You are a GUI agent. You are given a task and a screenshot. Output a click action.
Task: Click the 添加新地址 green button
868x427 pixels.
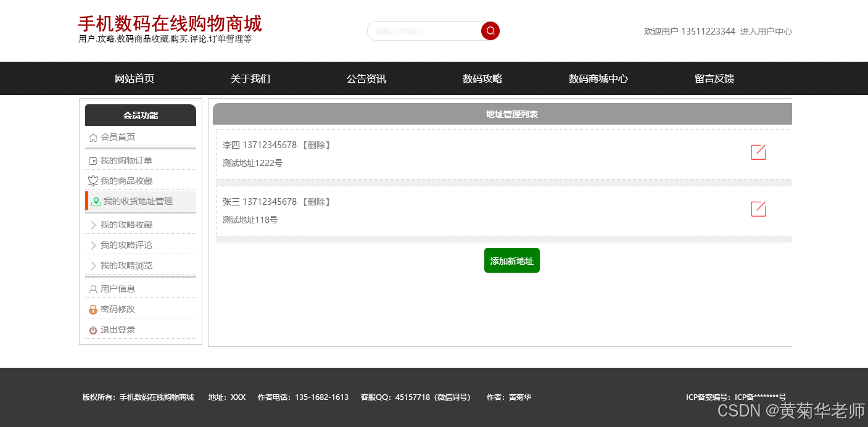(512, 260)
